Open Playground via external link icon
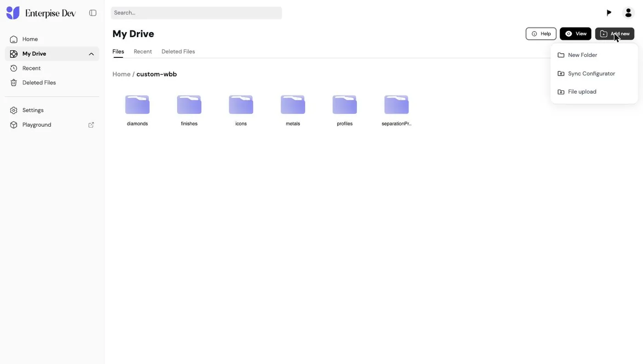 coord(91,125)
